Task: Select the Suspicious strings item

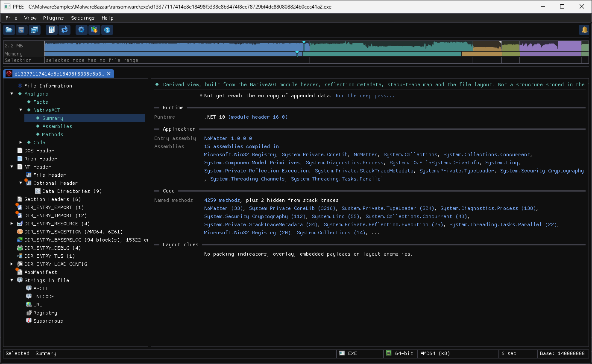Action: coord(48,321)
